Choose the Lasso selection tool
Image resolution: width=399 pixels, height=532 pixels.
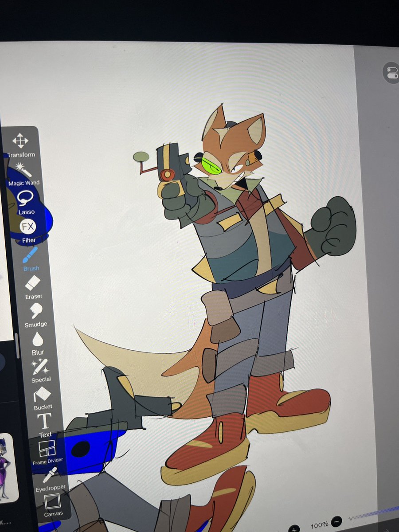point(26,202)
